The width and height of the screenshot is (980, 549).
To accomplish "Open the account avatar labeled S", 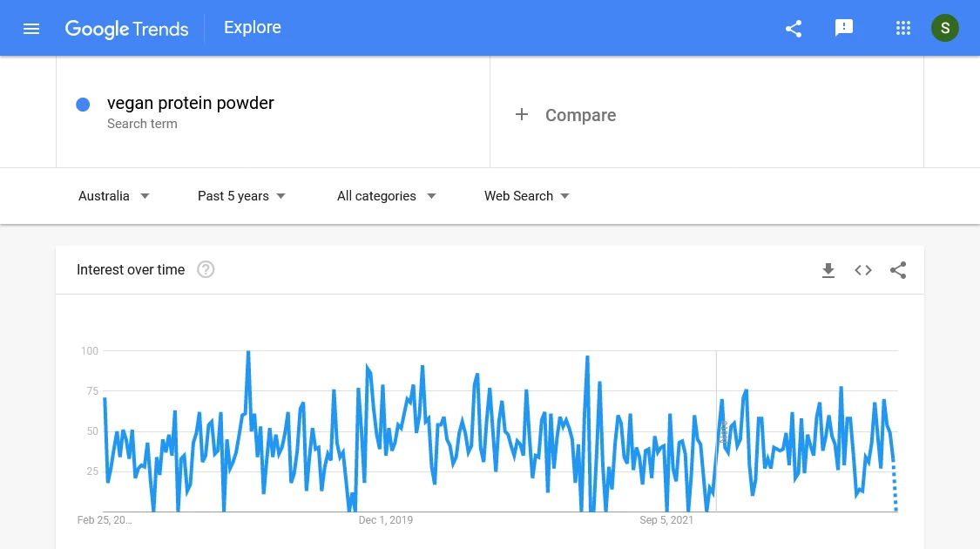I will coord(945,28).
